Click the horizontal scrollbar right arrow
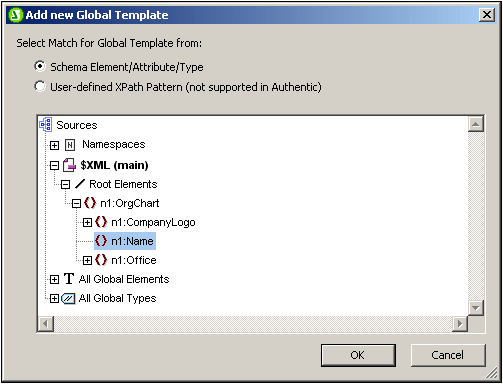This screenshot has height=384, width=503. 460,324
